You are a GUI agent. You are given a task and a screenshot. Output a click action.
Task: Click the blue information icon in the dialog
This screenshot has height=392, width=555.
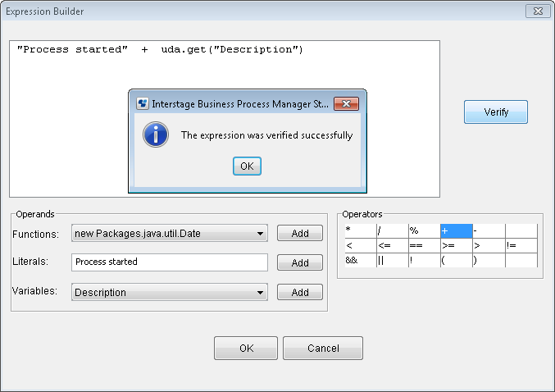(156, 134)
